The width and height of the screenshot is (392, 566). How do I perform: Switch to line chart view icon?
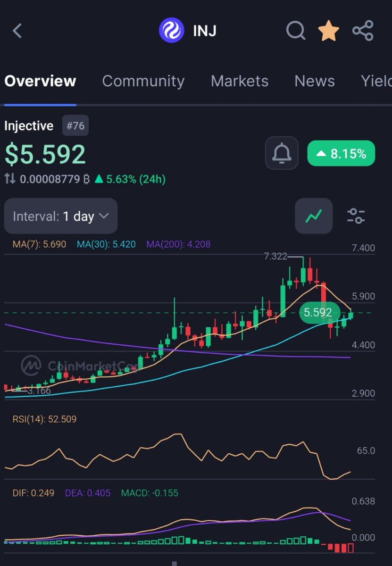(314, 216)
